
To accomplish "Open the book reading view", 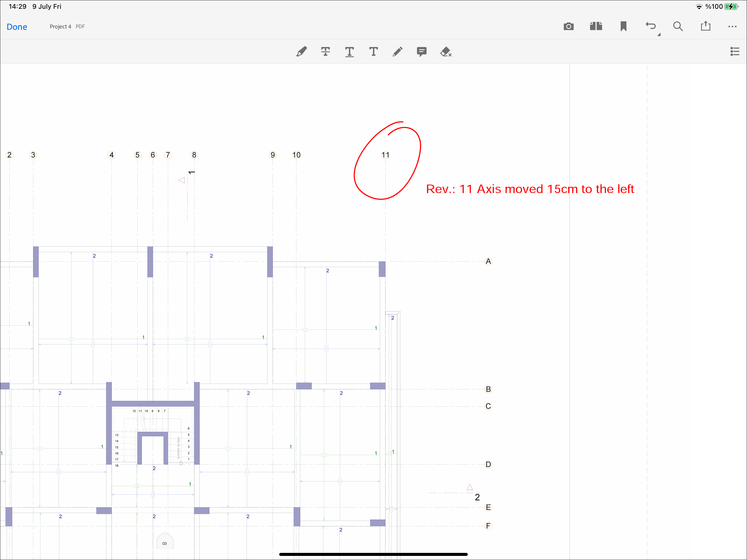I will pyautogui.click(x=596, y=26).
